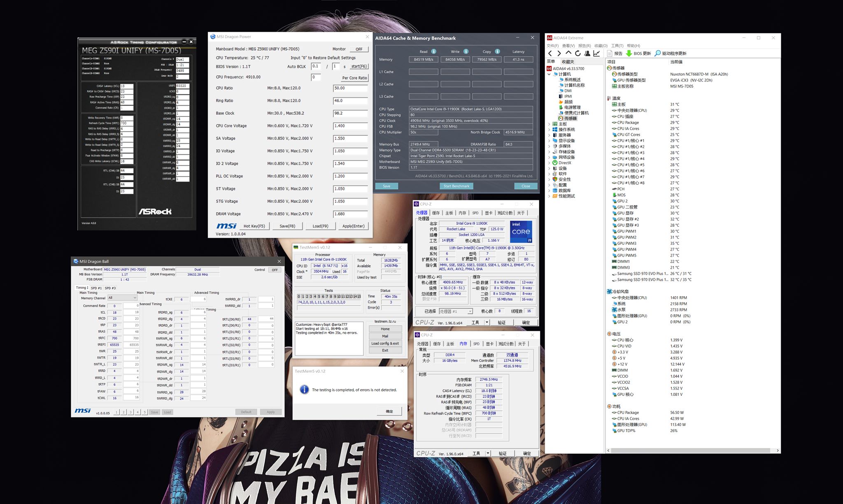
Task: Click the BIOS 更新 green arrow button
Action: [638, 53]
